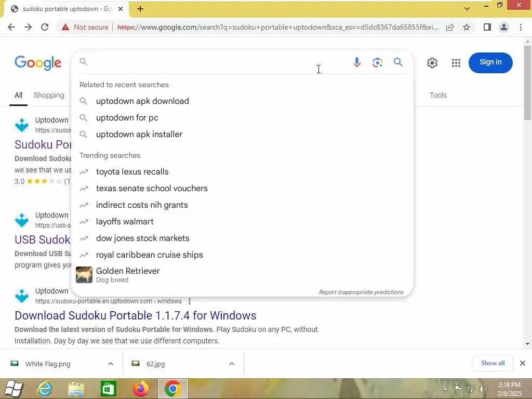Expand options for 62.jpg download
The height and width of the screenshot is (399, 532).
(x=232, y=364)
